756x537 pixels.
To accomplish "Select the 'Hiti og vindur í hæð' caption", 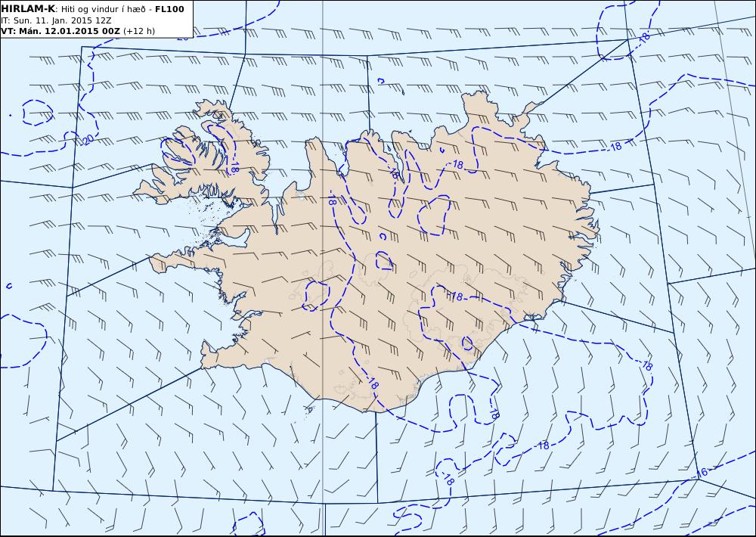I will pyautogui.click(x=103, y=9).
